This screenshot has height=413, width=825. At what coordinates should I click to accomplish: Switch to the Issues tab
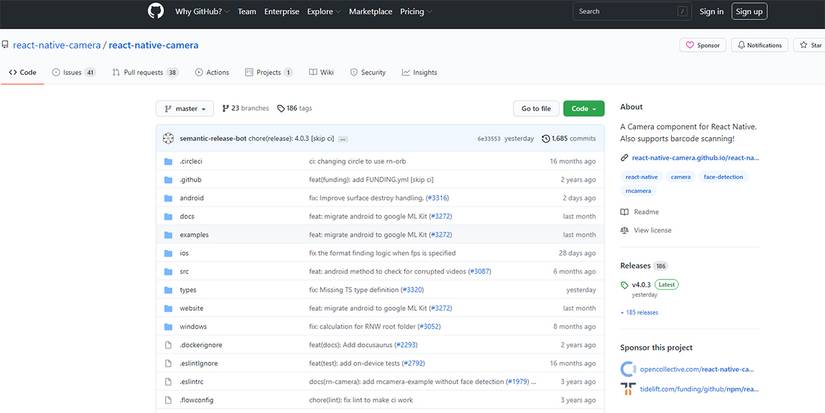click(74, 73)
